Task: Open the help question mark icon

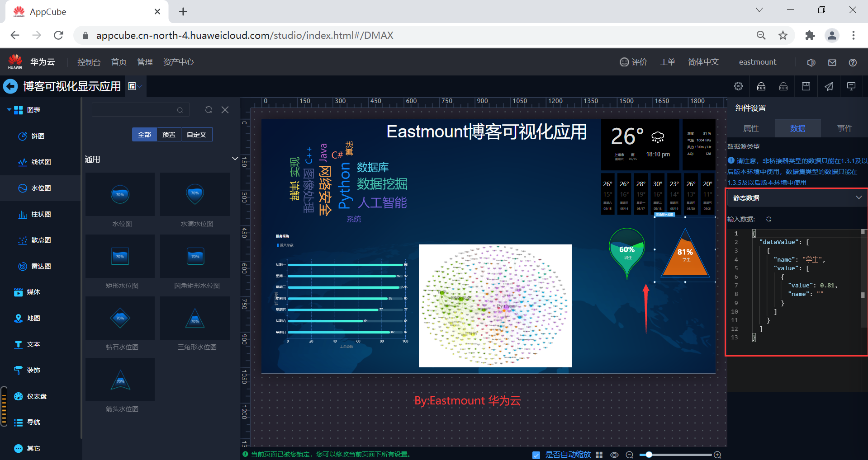Action: pos(853,62)
